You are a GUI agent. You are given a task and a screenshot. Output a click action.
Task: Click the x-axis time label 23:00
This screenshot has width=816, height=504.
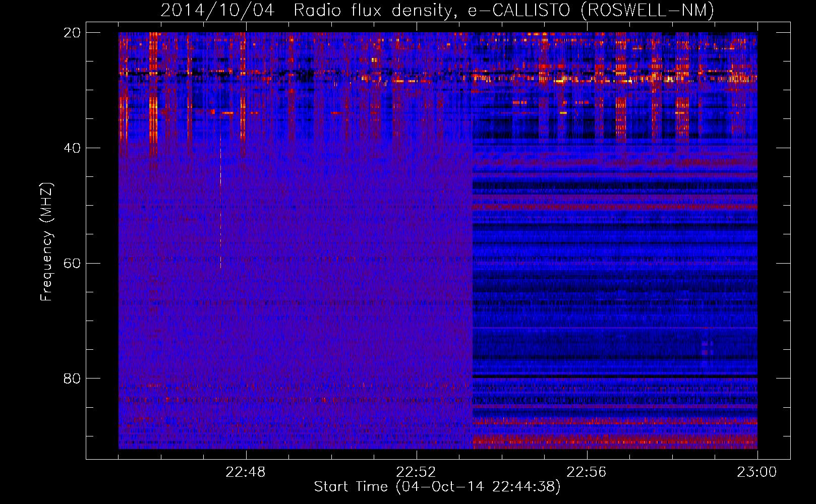click(x=757, y=472)
